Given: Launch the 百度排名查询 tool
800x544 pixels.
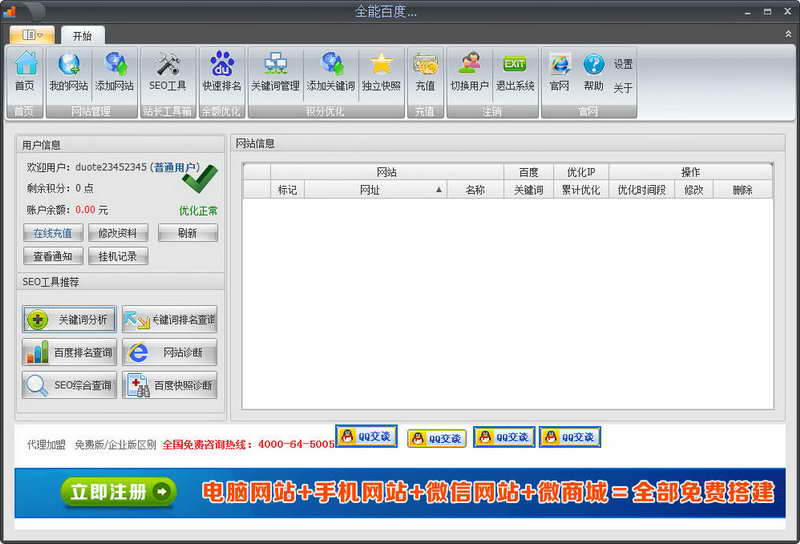Looking at the screenshot, I should [69, 352].
